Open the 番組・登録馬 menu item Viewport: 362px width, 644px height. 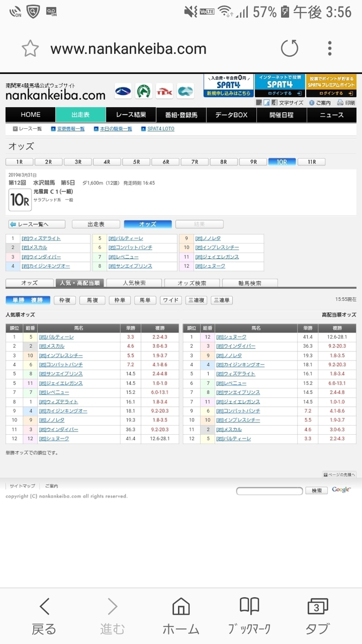pyautogui.click(x=181, y=115)
